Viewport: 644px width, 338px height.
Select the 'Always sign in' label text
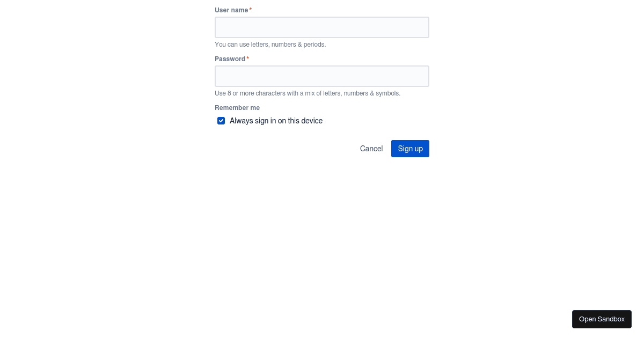pos(276,121)
